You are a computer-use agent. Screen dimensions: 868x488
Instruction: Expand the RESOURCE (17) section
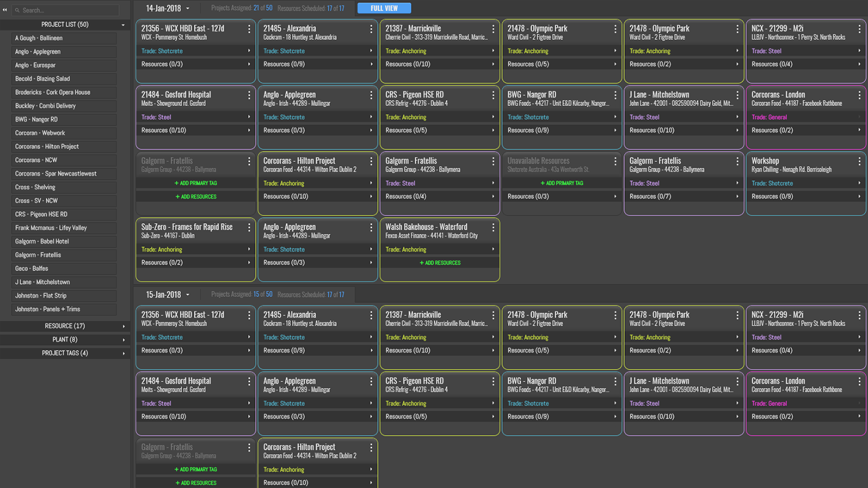pos(124,326)
